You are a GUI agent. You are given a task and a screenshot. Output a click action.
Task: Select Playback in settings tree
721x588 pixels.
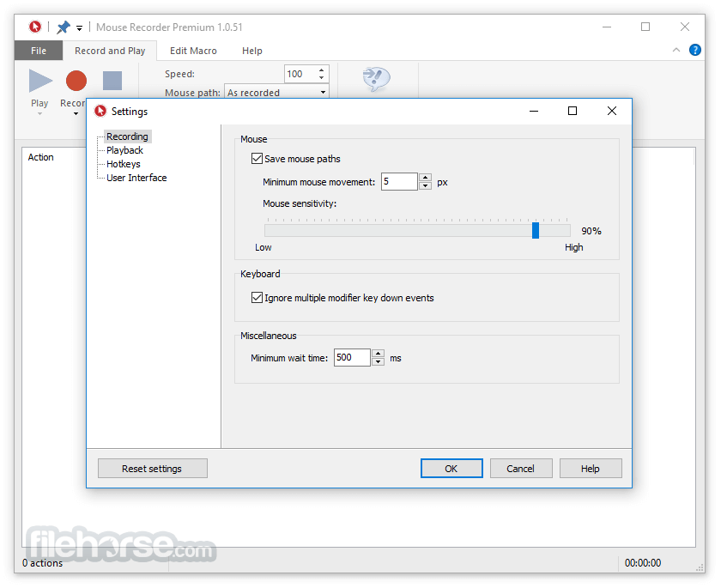124,150
